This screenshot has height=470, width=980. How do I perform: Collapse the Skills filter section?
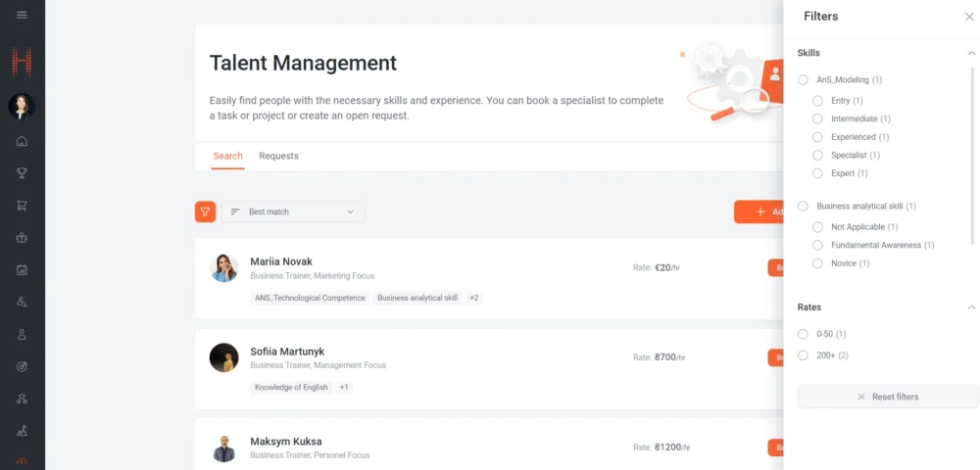[x=971, y=53]
